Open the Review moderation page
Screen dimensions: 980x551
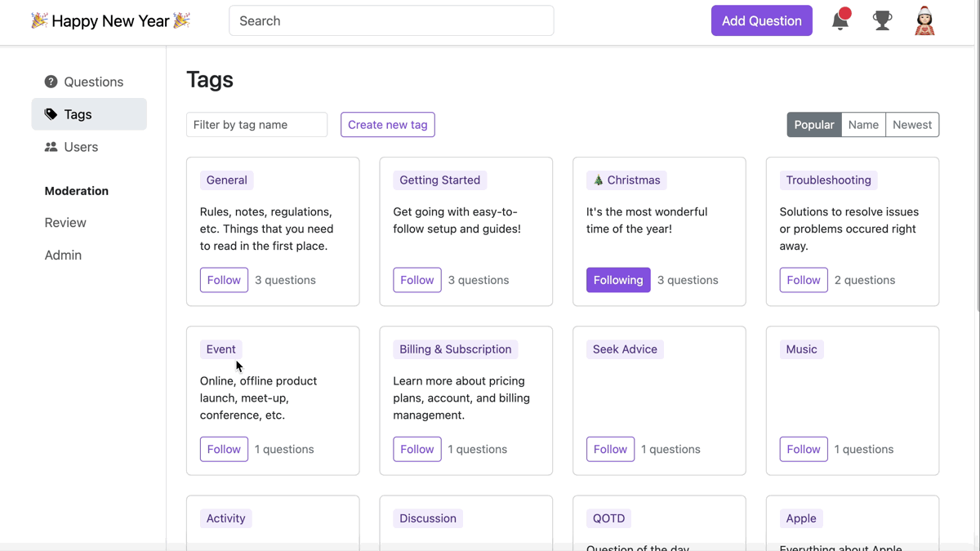coord(65,223)
